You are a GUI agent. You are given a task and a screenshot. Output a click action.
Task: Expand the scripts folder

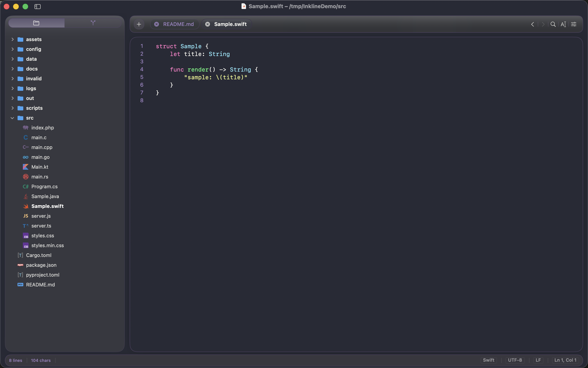12,108
